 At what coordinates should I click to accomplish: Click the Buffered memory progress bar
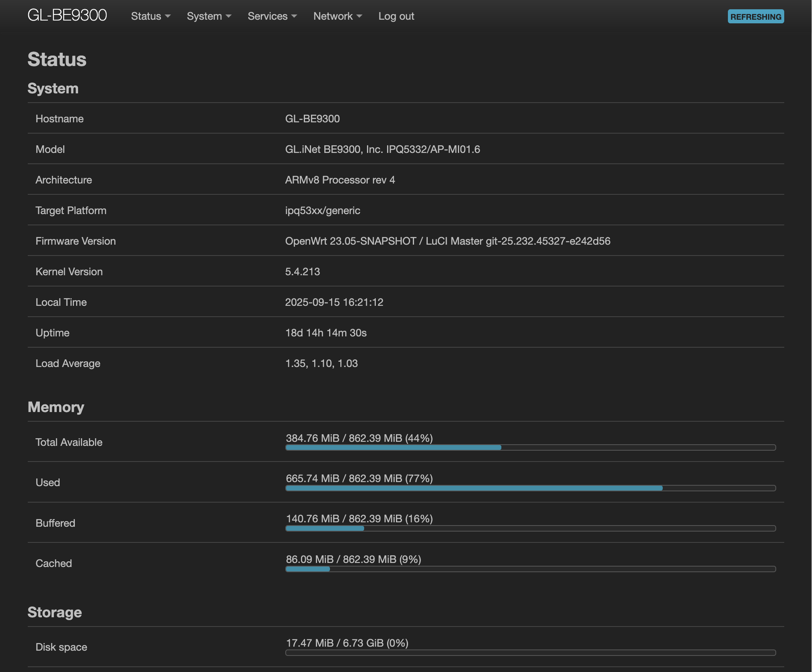tap(530, 528)
